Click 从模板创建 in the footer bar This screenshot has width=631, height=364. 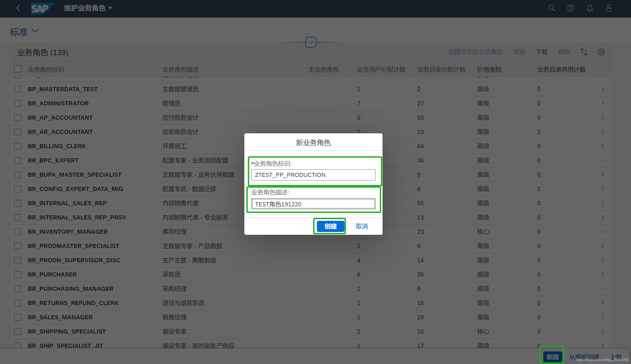coord(584,357)
